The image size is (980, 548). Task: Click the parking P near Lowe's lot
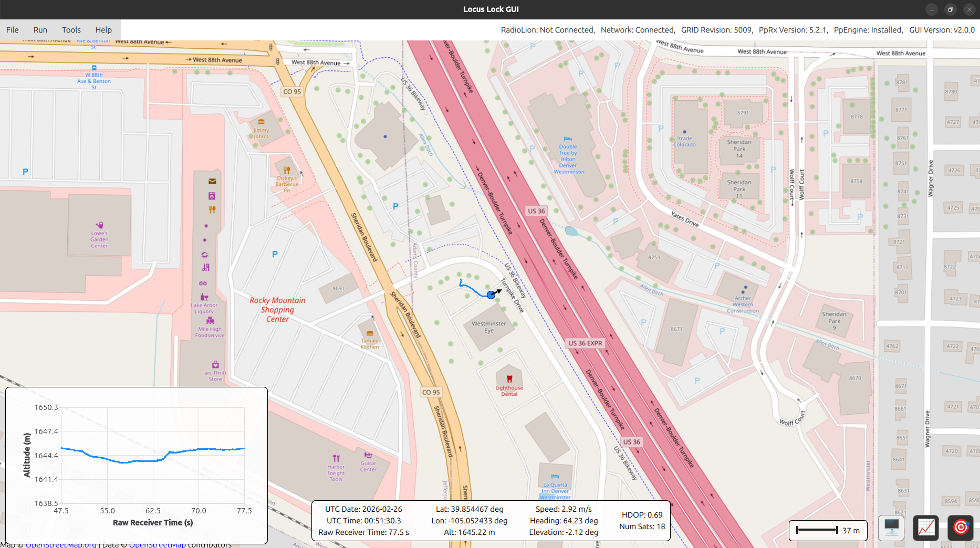tap(25, 172)
